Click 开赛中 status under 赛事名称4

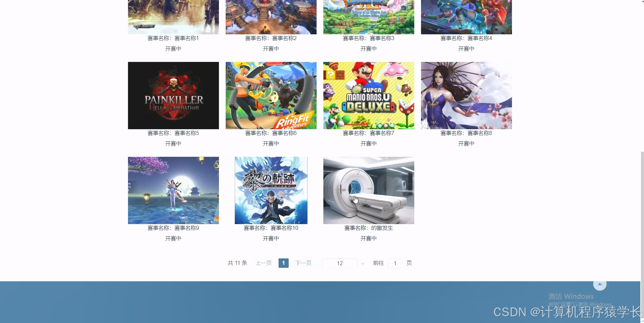coord(466,49)
